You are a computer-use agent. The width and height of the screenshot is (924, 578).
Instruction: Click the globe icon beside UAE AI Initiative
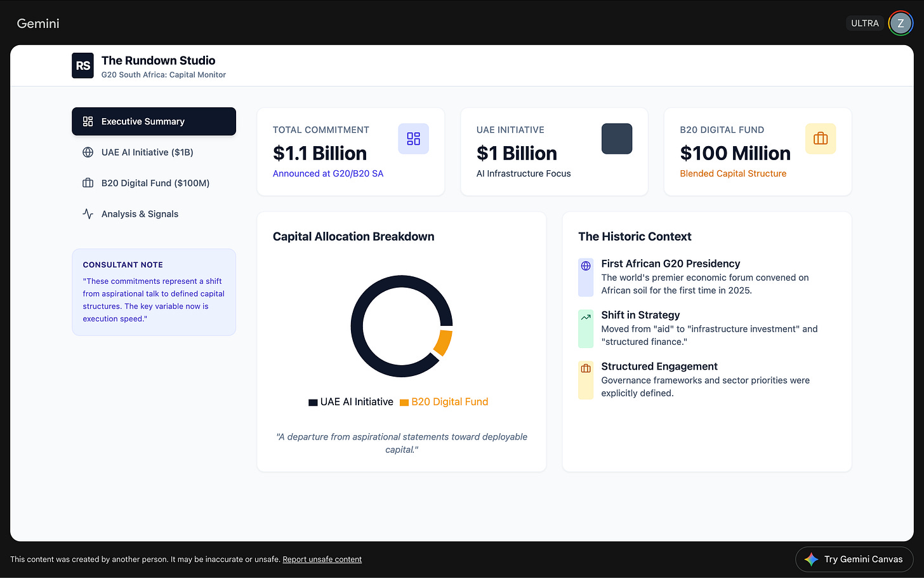click(x=88, y=152)
